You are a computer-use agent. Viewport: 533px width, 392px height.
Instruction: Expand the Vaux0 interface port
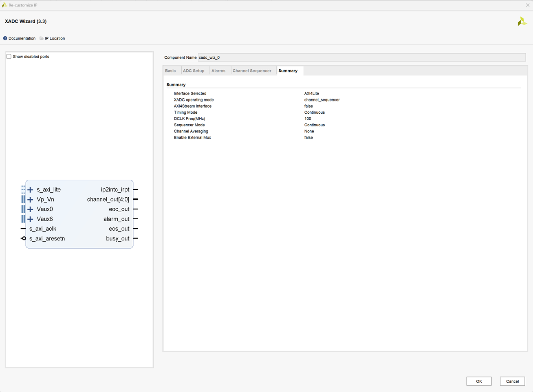click(30, 209)
